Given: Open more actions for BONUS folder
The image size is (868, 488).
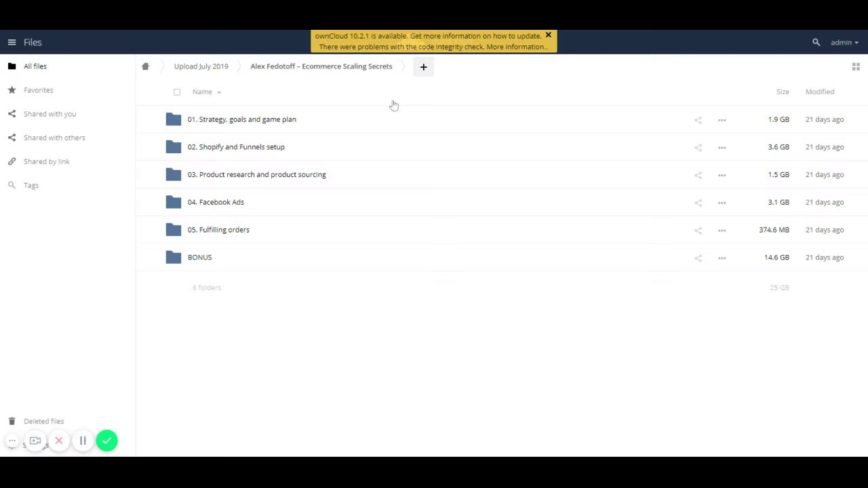Looking at the screenshot, I should pos(722,258).
